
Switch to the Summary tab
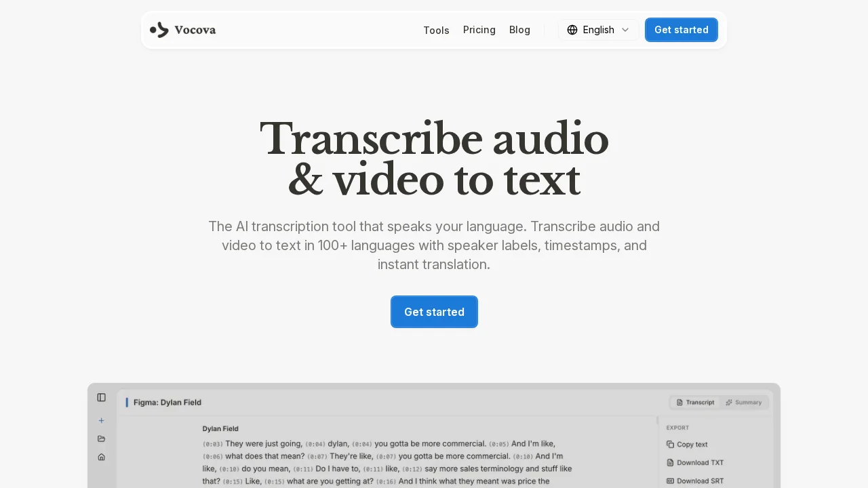click(744, 402)
